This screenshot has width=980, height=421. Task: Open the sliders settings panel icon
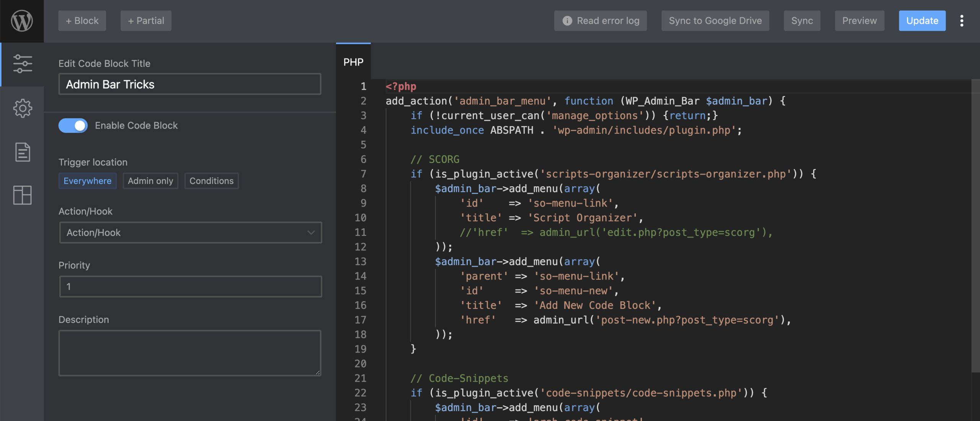[23, 64]
